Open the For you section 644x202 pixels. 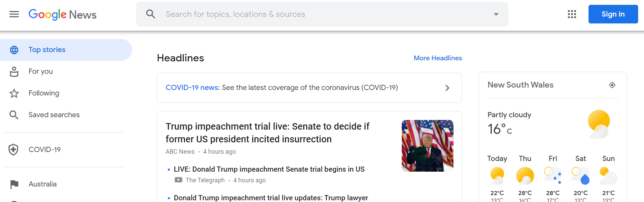(x=41, y=71)
